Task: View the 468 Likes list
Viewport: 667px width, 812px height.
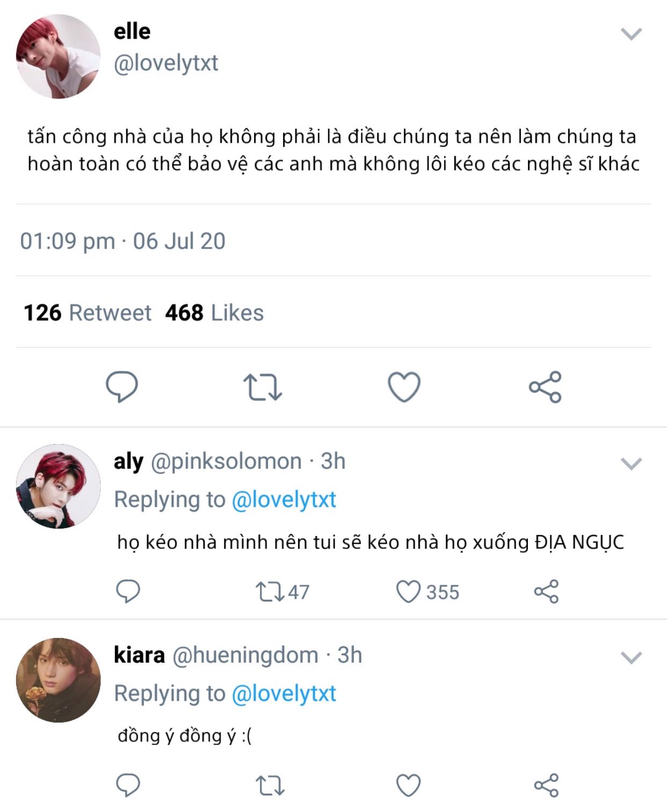Action: coord(214,313)
